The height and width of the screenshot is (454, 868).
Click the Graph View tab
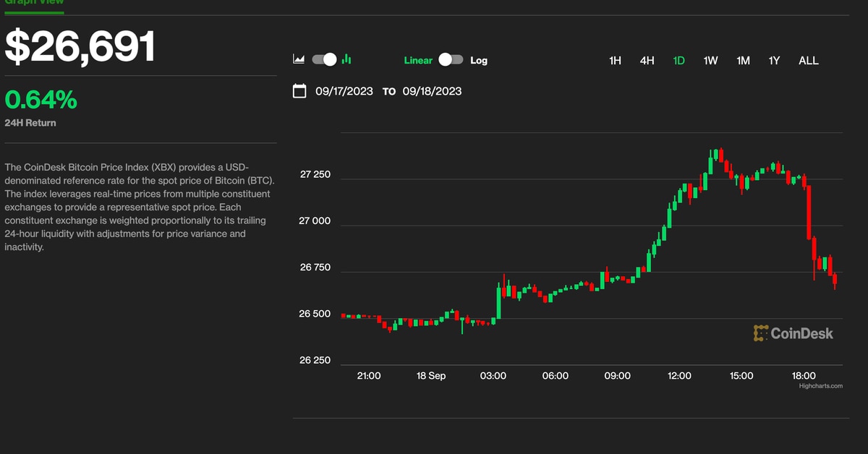(34, 2)
